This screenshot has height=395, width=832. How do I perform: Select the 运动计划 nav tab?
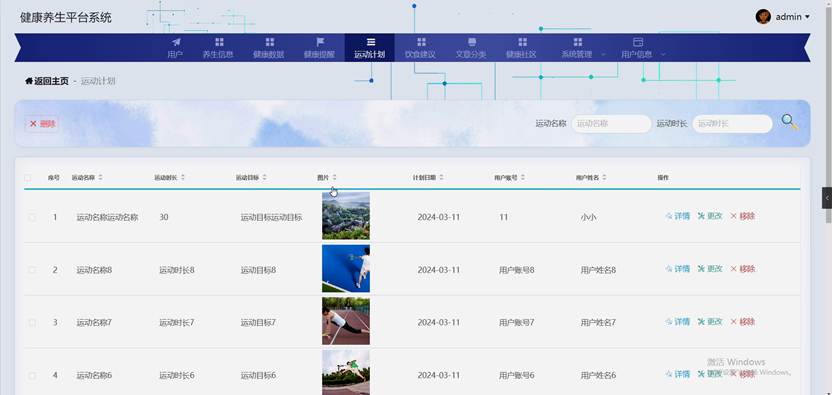(x=369, y=48)
